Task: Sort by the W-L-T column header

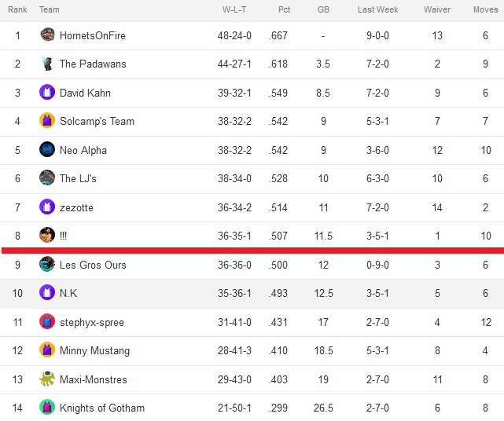Action: (234, 9)
